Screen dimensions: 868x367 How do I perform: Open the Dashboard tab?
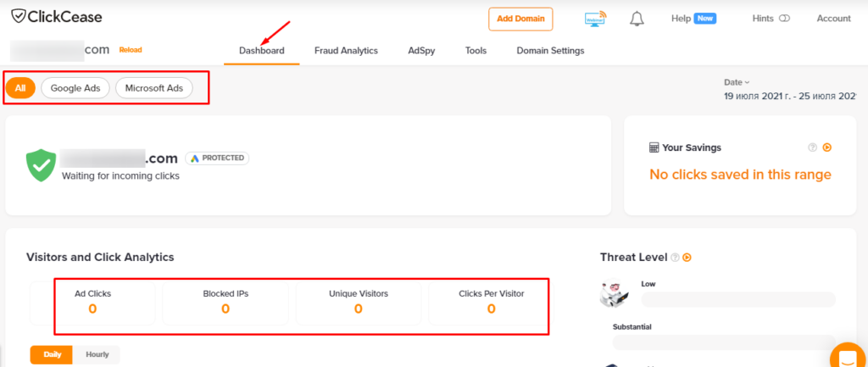point(262,50)
